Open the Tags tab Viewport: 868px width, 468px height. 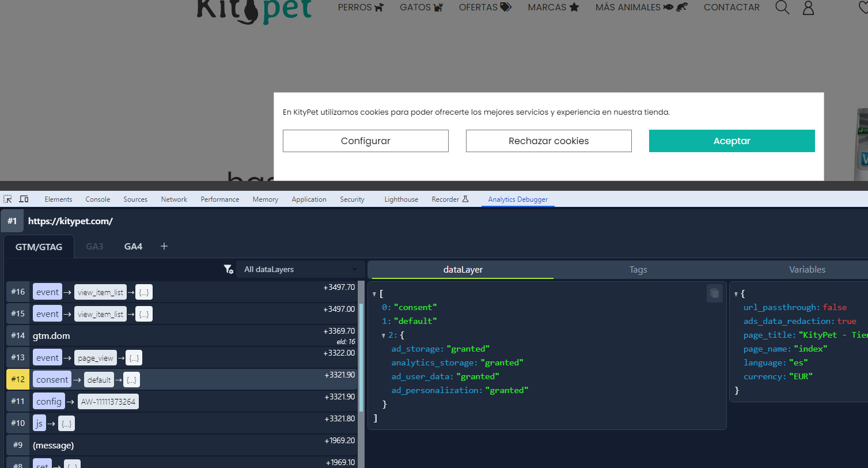click(638, 270)
